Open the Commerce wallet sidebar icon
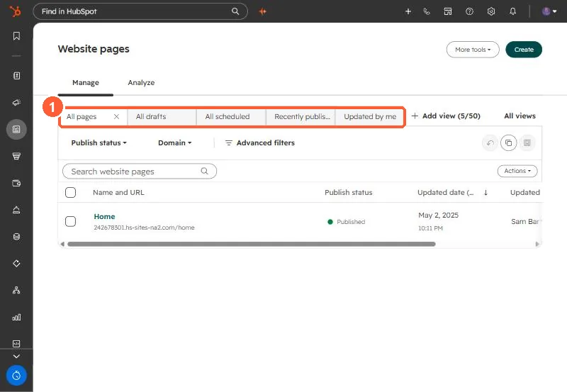The width and height of the screenshot is (567, 392). coord(16,183)
